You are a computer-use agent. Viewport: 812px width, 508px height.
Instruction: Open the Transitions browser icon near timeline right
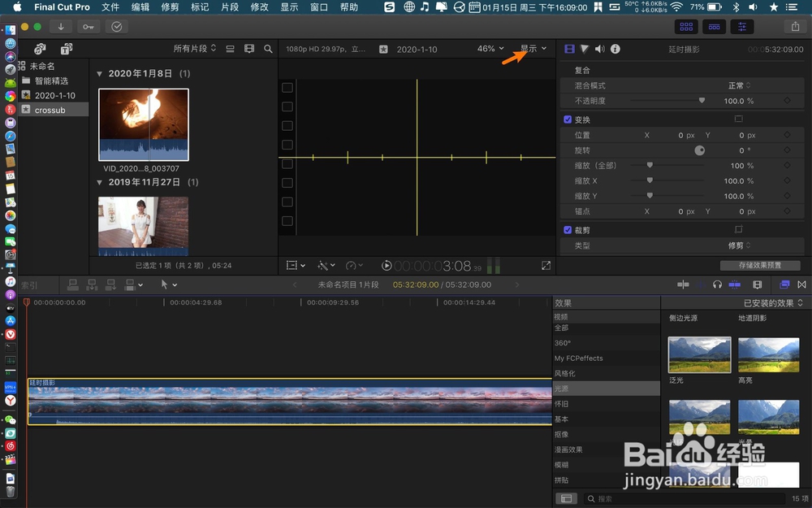(802, 284)
